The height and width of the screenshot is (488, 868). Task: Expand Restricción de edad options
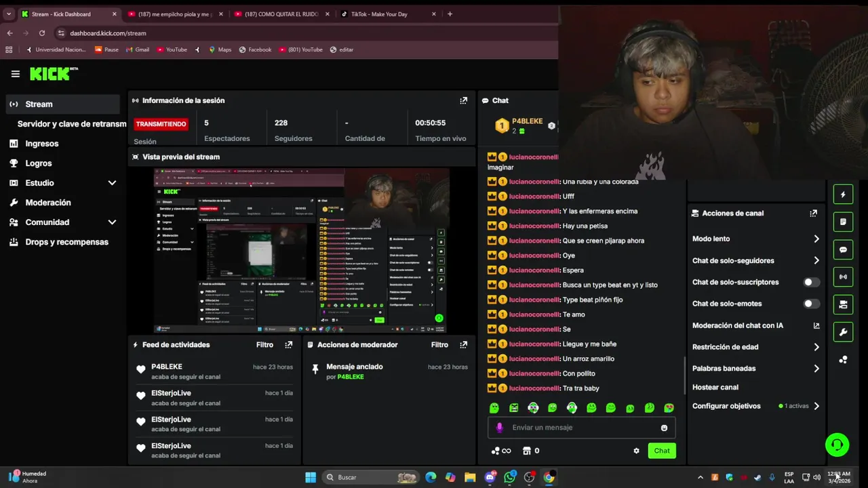816,347
